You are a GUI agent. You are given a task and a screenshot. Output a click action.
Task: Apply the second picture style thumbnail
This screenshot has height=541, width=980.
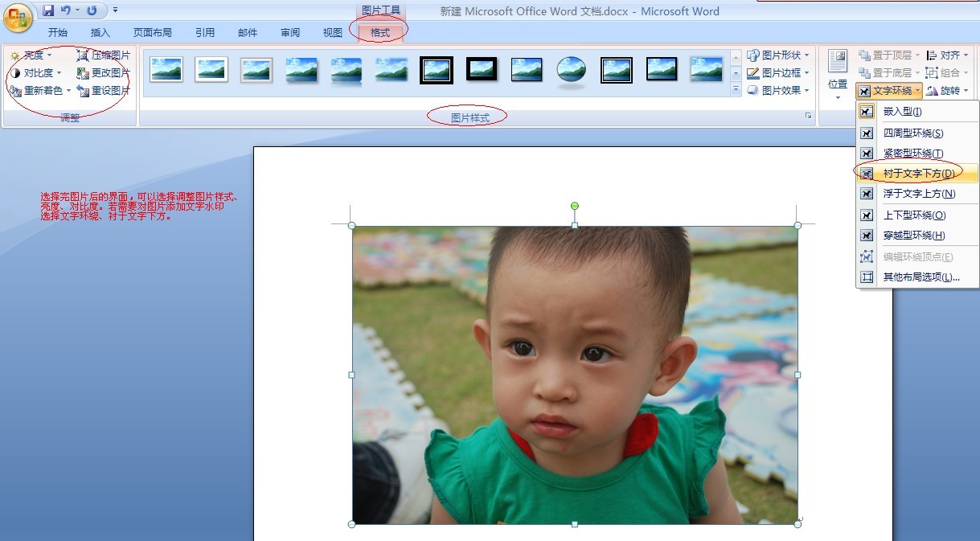pos(211,70)
